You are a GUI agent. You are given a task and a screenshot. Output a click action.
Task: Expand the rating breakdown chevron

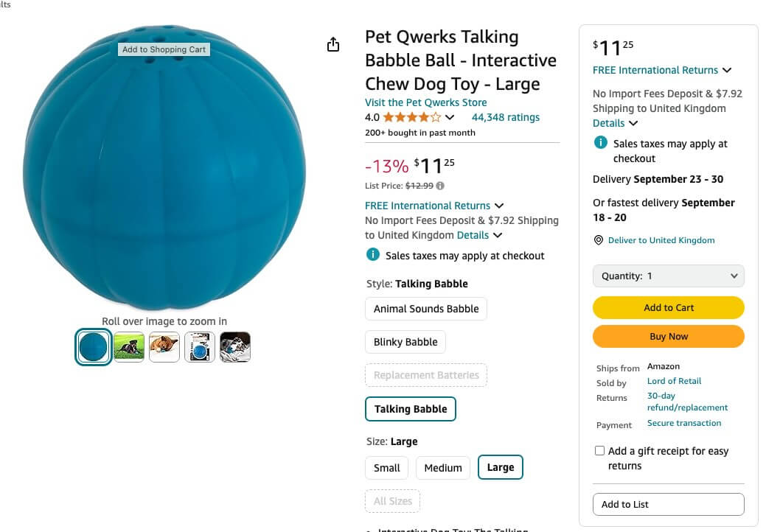click(x=450, y=117)
